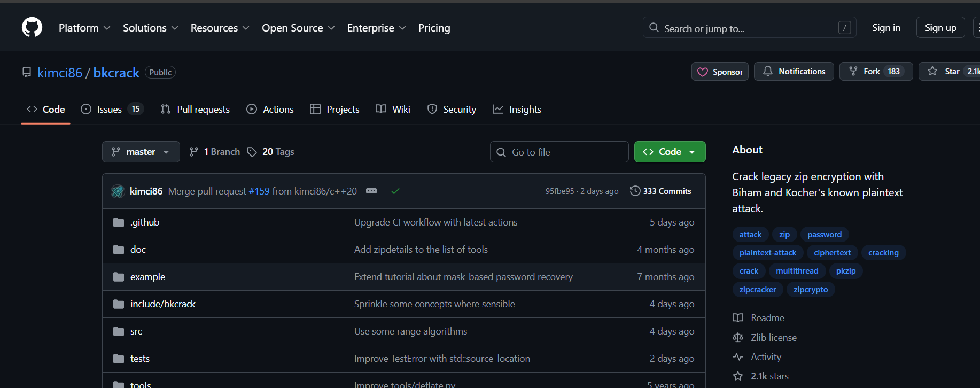Image resolution: width=980 pixels, height=388 pixels.
Task: Open commit hash 95fbe95
Action: point(559,191)
